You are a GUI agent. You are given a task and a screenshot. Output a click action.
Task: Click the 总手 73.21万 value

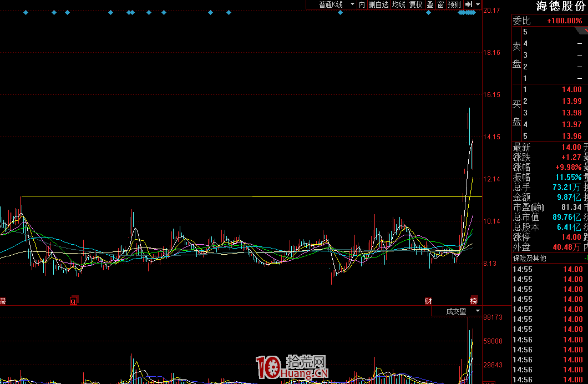(x=566, y=187)
